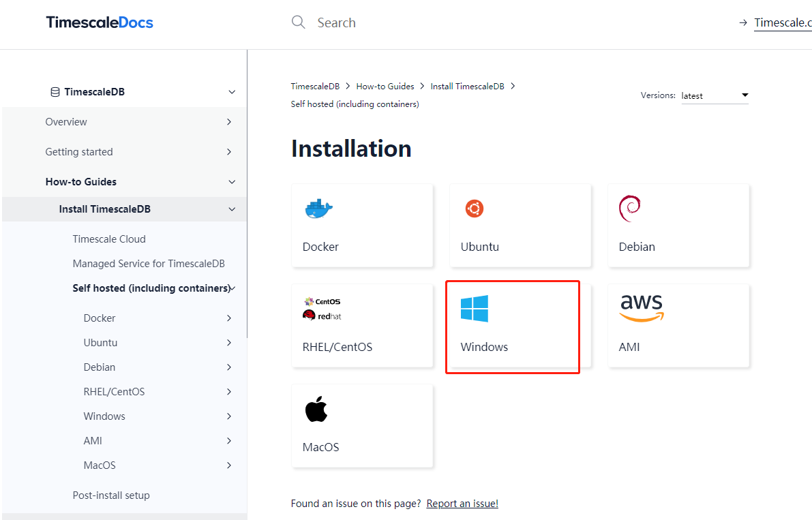The width and height of the screenshot is (812, 520).
Task: Open the Ubuntu card label
Action: coord(479,247)
